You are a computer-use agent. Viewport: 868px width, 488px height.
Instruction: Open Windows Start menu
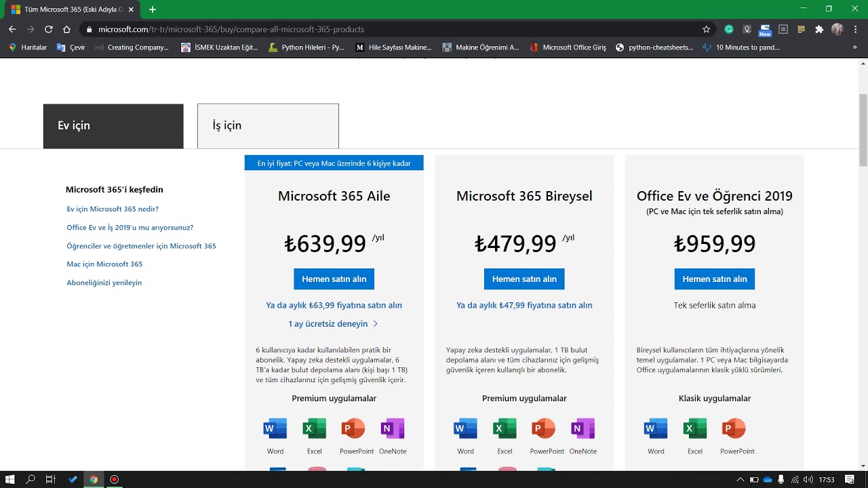tap(10, 479)
